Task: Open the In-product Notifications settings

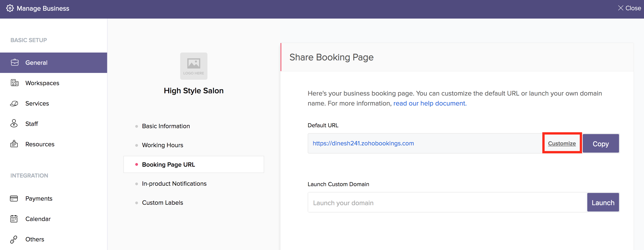Action: pos(174,184)
